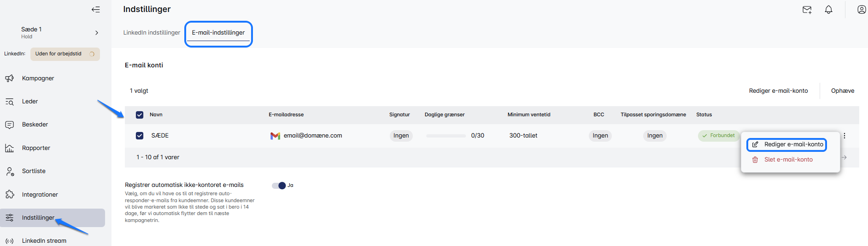Open Beskeder in the sidebar
Viewport: 868px width, 246px height.
coord(35,125)
